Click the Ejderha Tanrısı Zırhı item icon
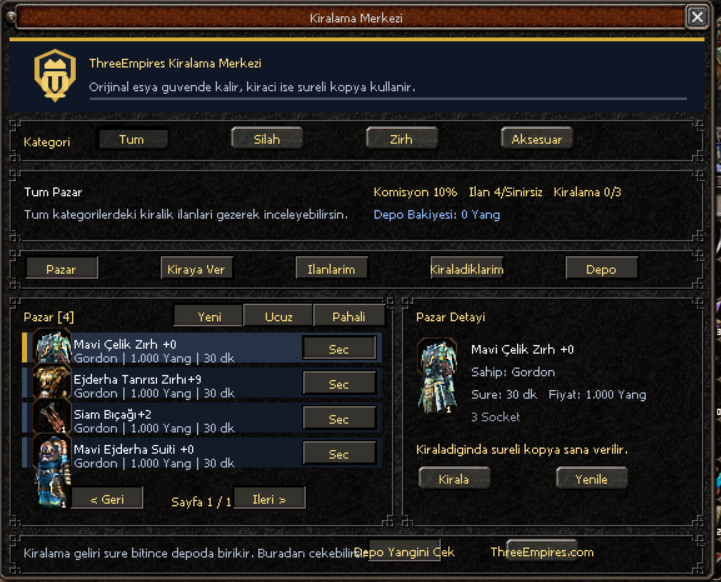 (x=52, y=382)
